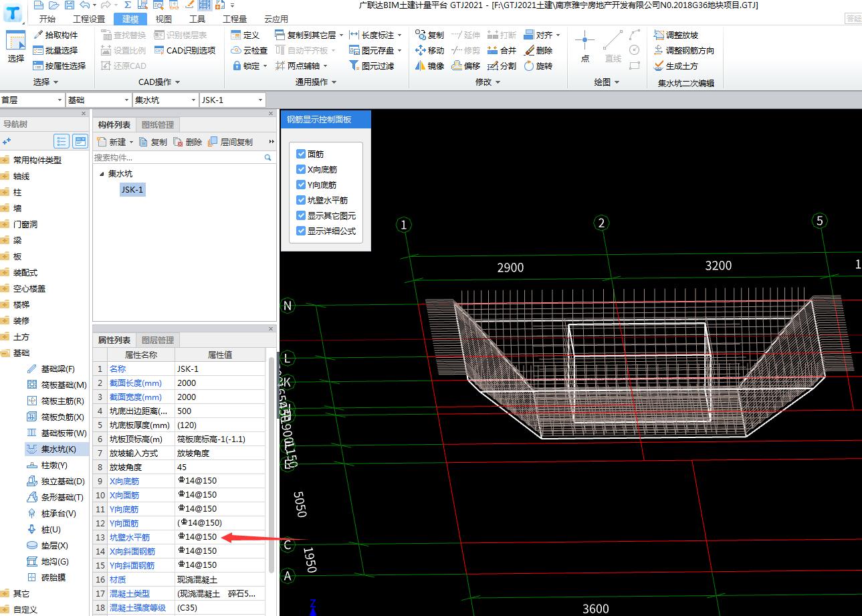Click the 合并 merge tool
862x616 pixels.
pyautogui.click(x=502, y=50)
